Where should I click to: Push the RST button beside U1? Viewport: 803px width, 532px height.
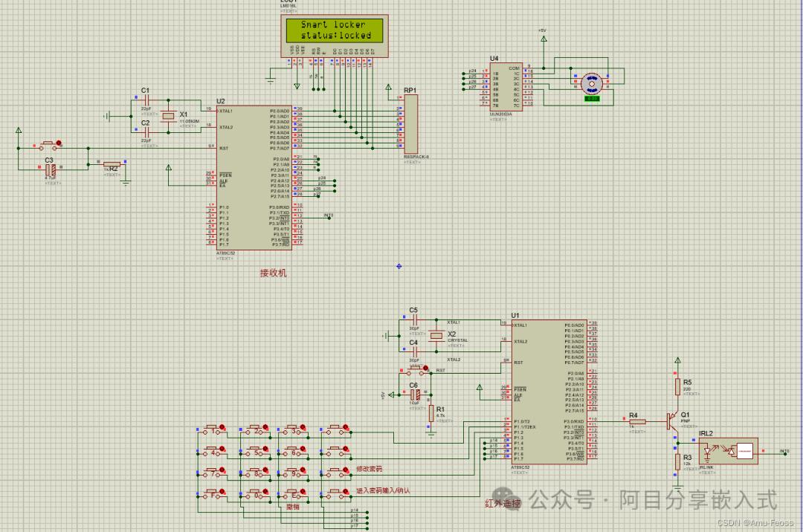coord(417,370)
